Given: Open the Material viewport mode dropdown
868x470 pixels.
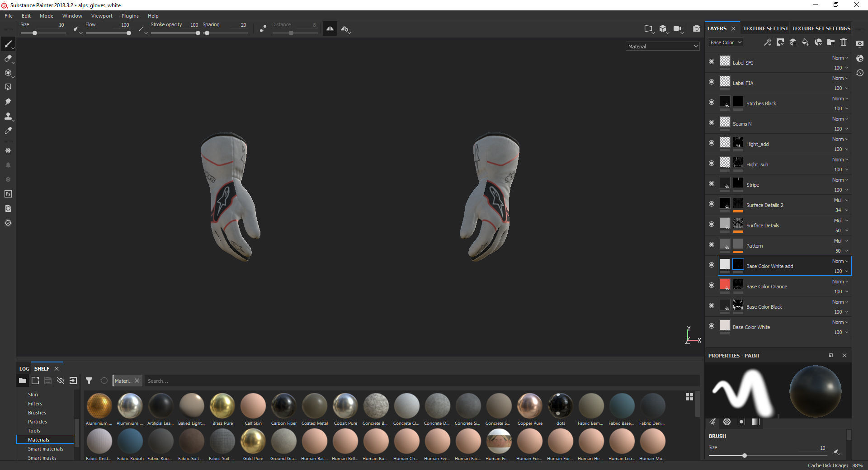Looking at the screenshot, I should tap(663, 47).
